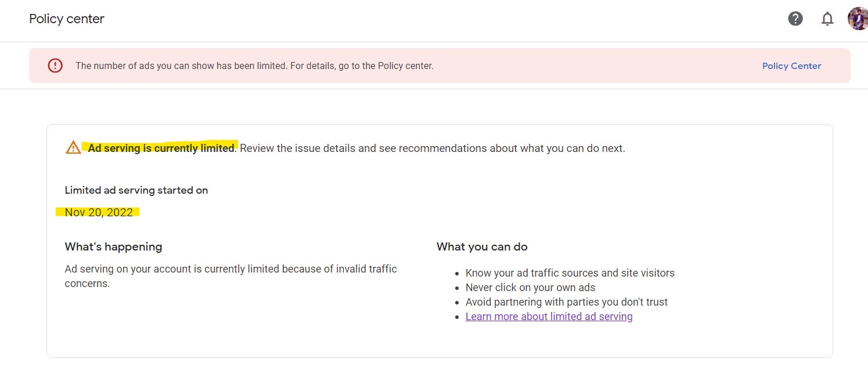Image resolution: width=868 pixels, height=392 pixels.
Task: Open the notifications bell
Action: 827,19
